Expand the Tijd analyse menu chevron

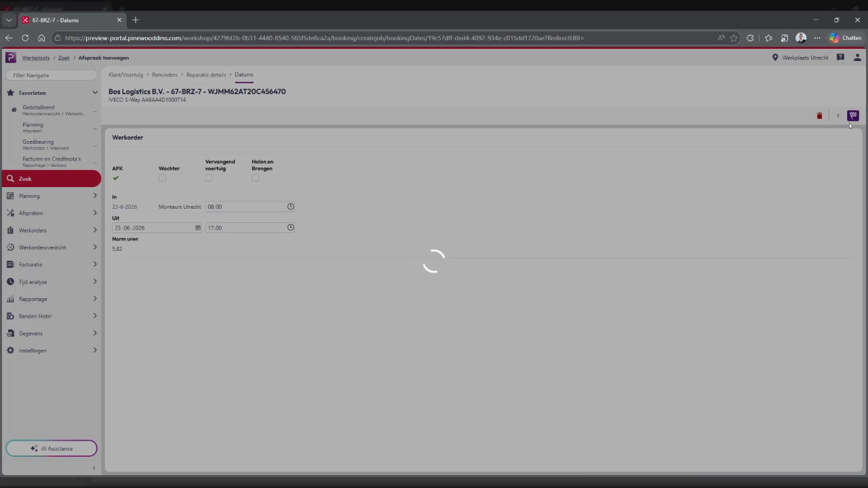[95, 282]
